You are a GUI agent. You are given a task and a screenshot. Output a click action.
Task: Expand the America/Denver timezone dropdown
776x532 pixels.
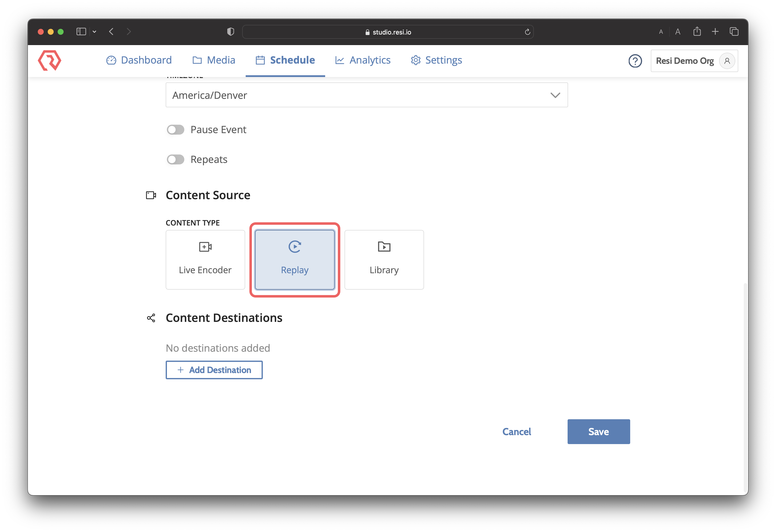[367, 95]
